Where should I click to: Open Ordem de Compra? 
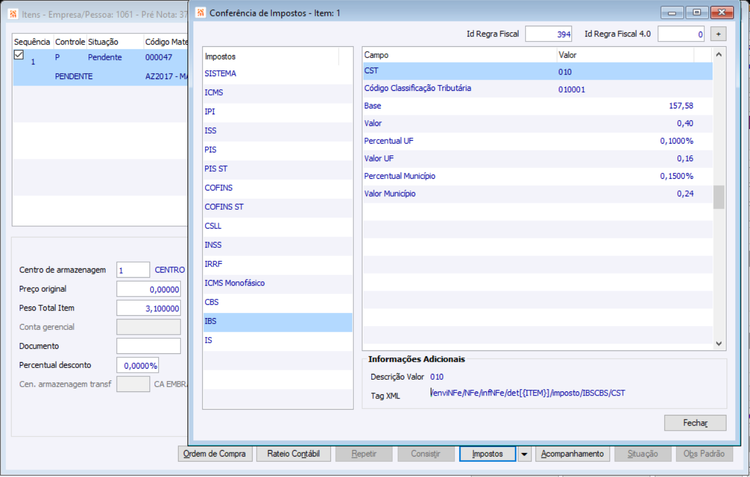point(214,454)
